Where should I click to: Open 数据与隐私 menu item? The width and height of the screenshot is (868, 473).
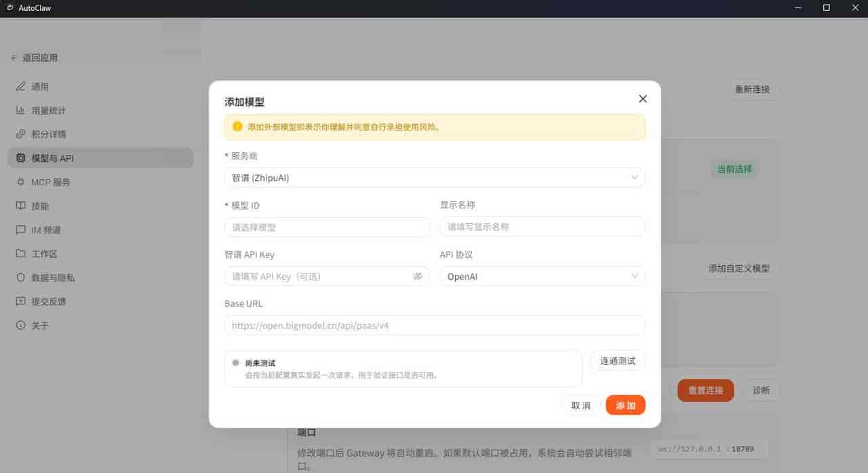(x=100, y=278)
